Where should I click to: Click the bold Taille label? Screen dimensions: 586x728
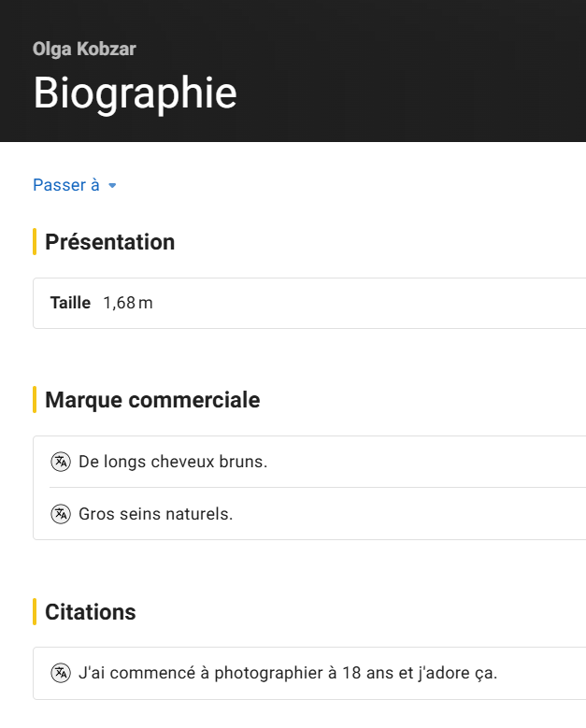point(70,303)
